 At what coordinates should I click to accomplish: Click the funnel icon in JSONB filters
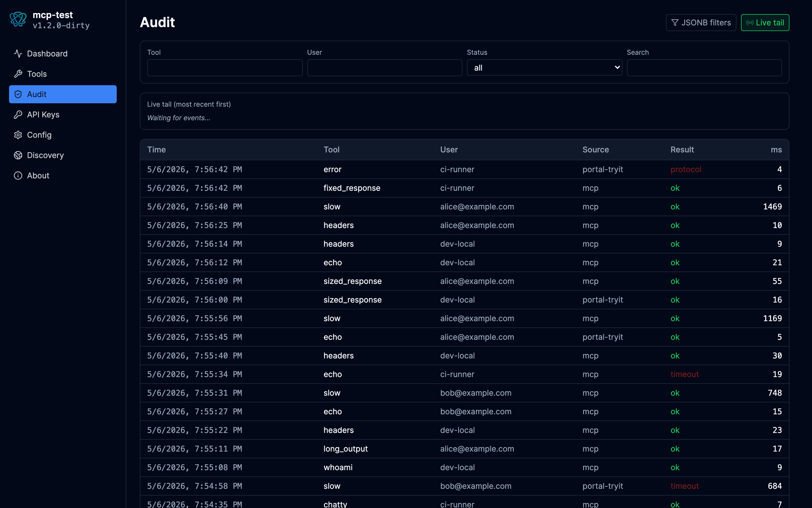(675, 23)
